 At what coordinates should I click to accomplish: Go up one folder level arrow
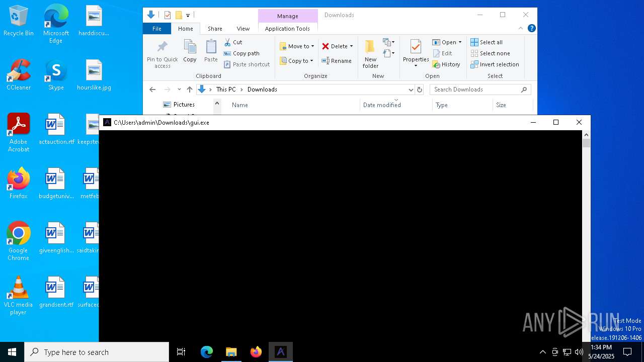[190, 89]
